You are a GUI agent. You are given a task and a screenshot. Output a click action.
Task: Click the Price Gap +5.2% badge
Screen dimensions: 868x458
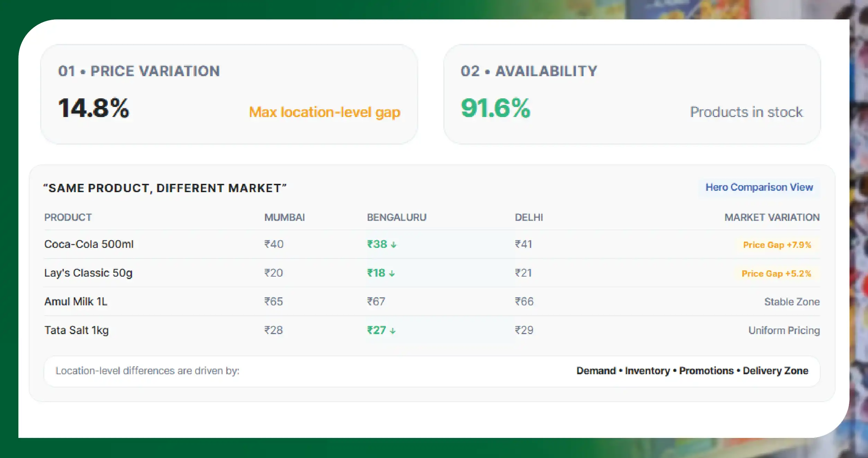click(x=776, y=273)
